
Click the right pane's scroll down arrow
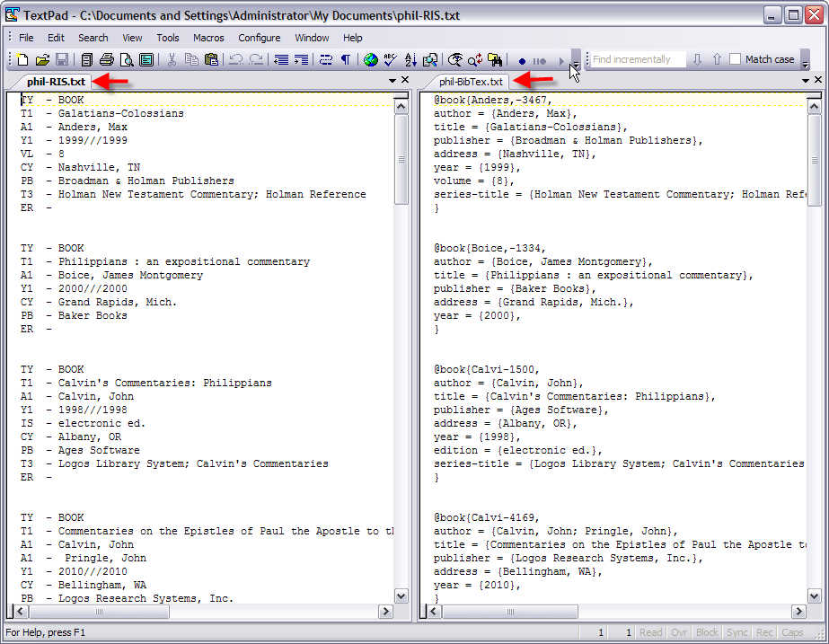[x=815, y=596]
